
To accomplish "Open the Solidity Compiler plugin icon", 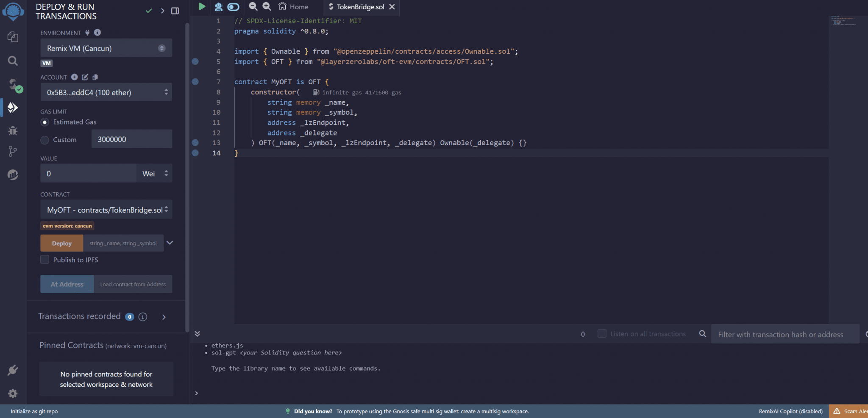I will [x=14, y=84].
